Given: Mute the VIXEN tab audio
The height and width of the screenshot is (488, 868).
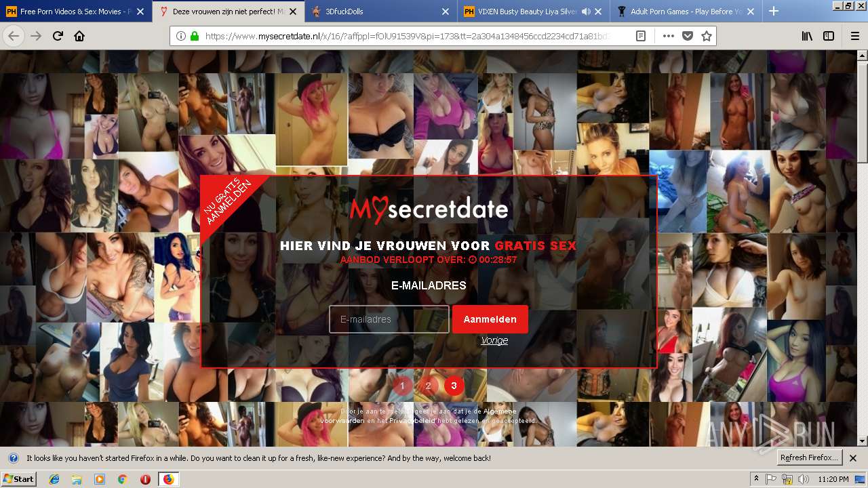Looking at the screenshot, I should [586, 12].
